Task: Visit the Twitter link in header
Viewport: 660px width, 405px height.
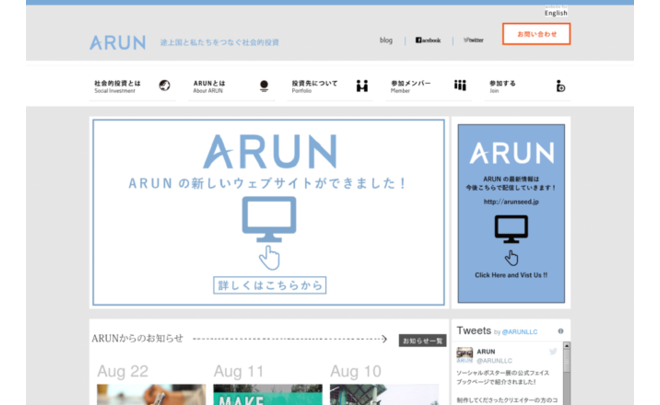Action: pyautogui.click(x=473, y=40)
